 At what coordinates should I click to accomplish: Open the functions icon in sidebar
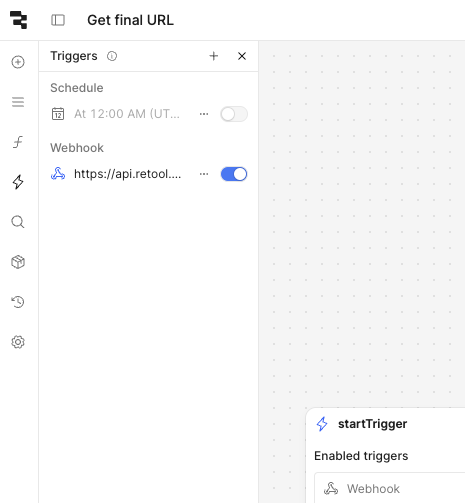[18, 142]
